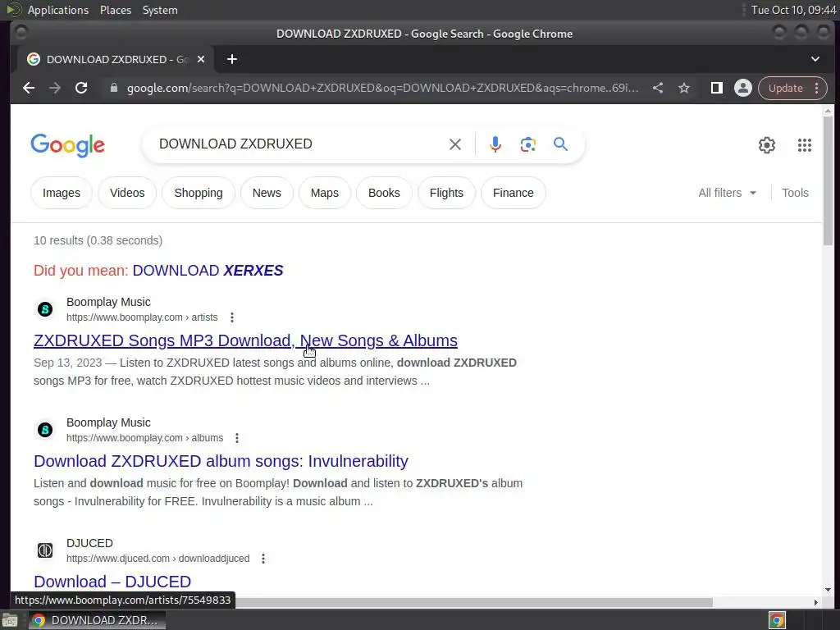Click Boomplay favicon of albums result
Image resolution: width=840 pixels, height=630 pixels.
click(45, 430)
